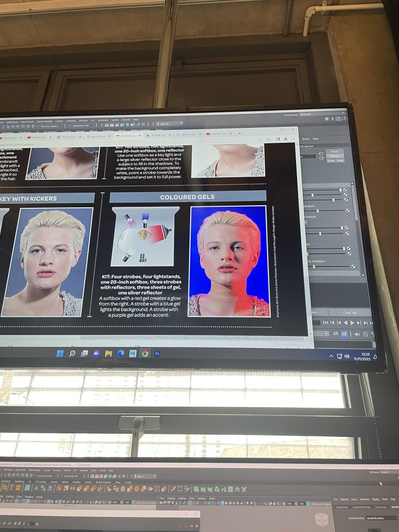
Task: Click Attribute Editor scrollbar down arrow
Action: pos(362,275)
